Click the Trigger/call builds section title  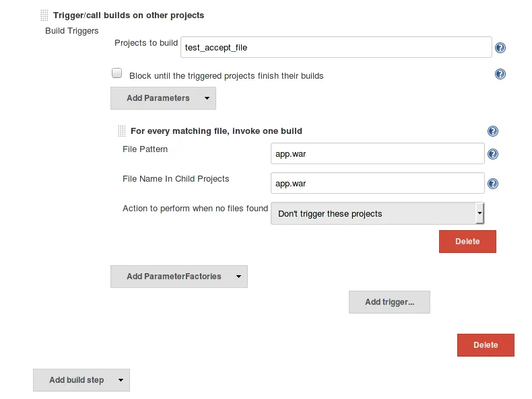[x=129, y=15]
